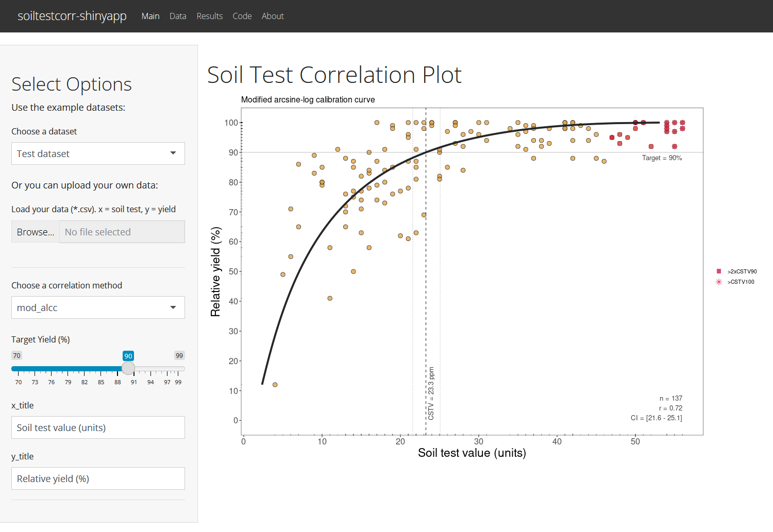Click the Target Yield slider handle

coord(128,368)
